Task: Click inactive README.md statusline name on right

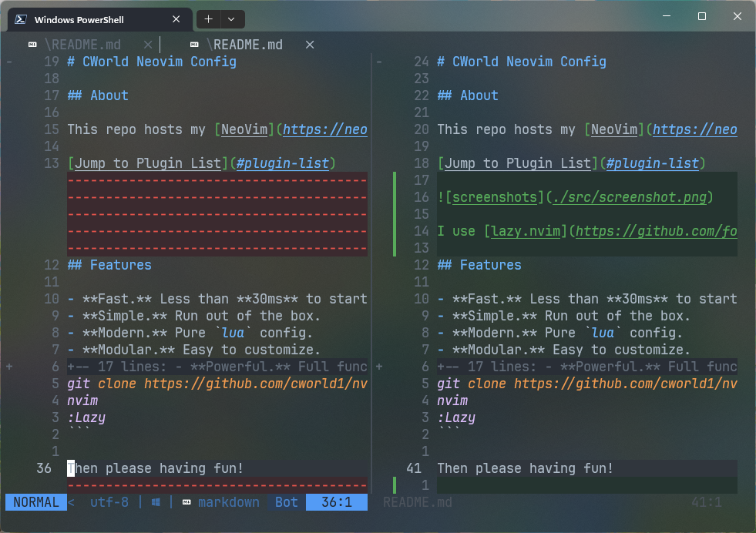Action: point(418,502)
